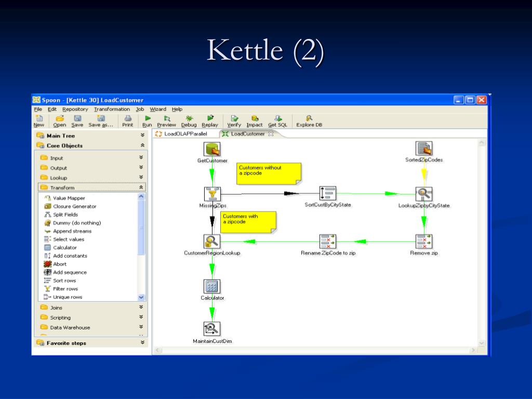Click the Transform list scroll down arrow
Viewport: 532px width, 399px height.
pyautogui.click(x=141, y=297)
